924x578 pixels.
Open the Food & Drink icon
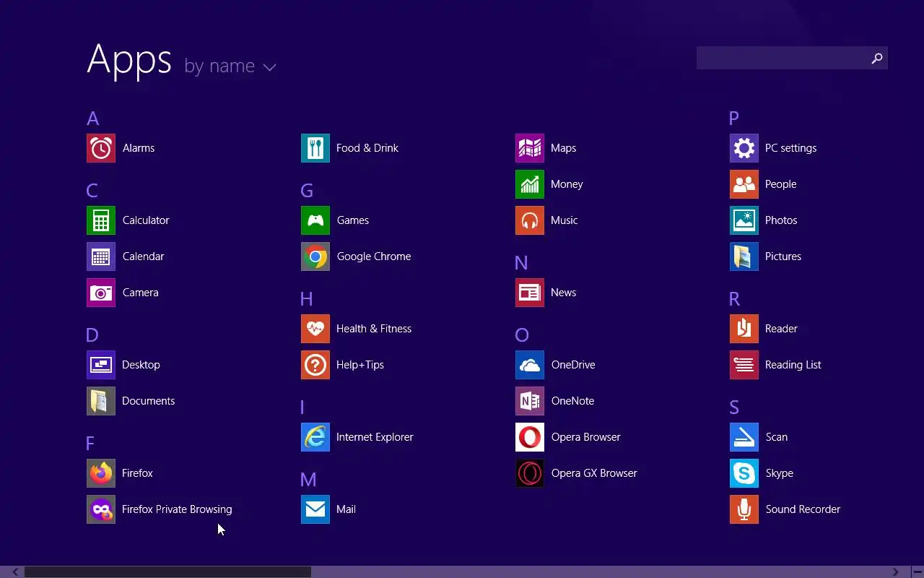coord(315,148)
